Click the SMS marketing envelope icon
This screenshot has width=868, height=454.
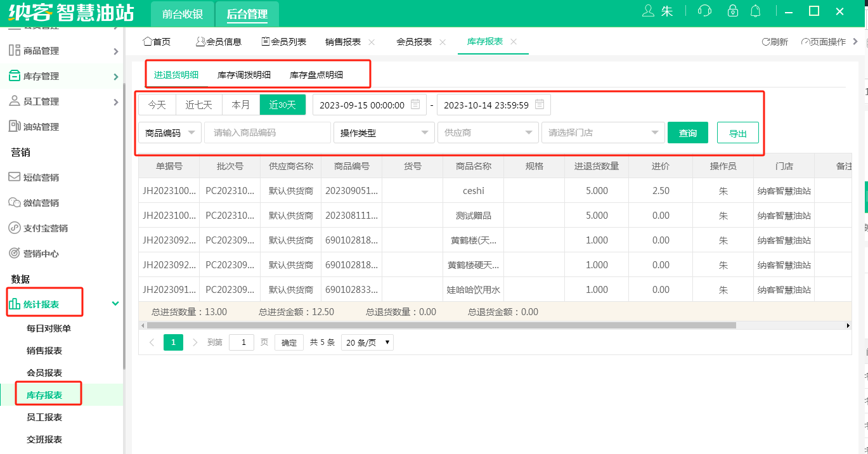coord(15,178)
